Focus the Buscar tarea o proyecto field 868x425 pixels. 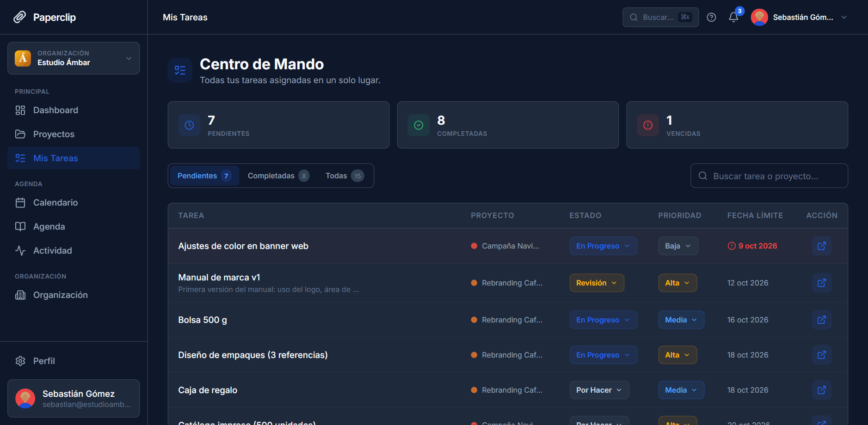pyautogui.click(x=769, y=176)
